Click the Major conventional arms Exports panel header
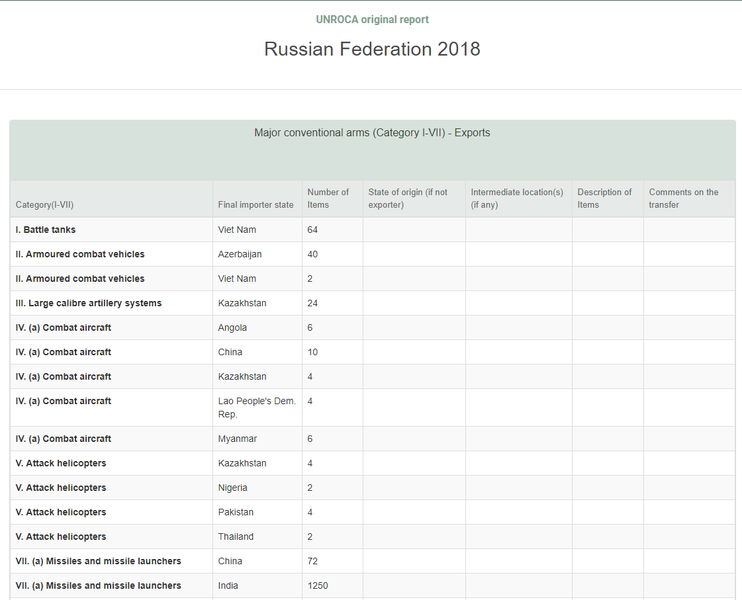 pos(372,150)
